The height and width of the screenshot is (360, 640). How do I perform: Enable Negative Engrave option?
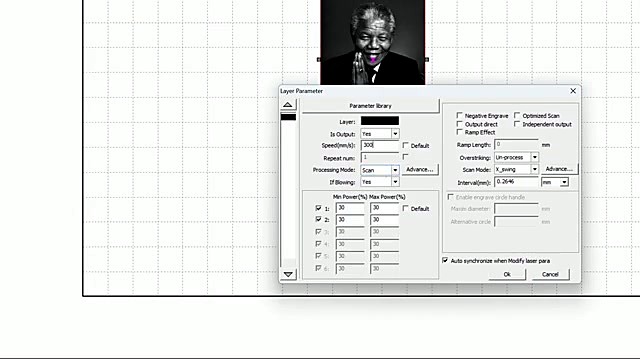click(459, 116)
